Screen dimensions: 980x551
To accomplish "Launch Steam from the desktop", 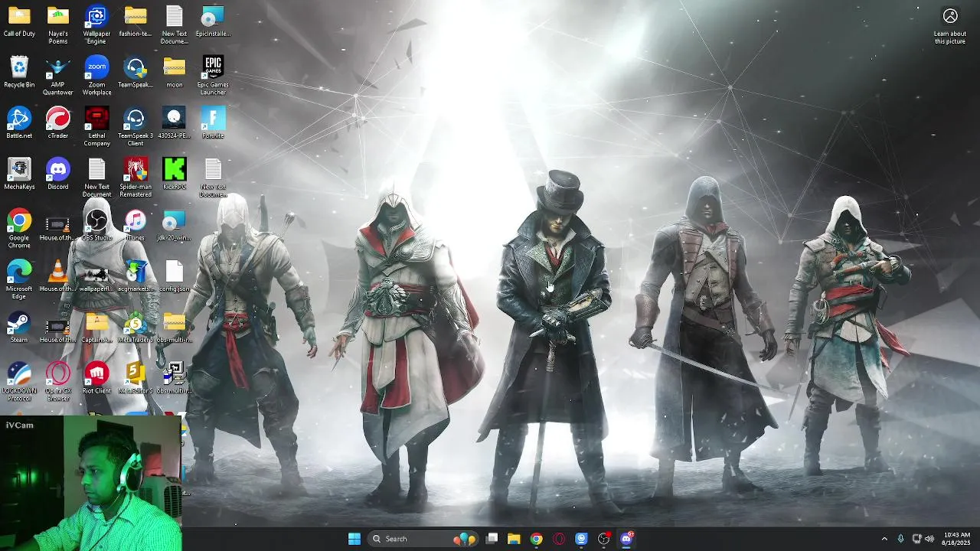I will [x=19, y=328].
